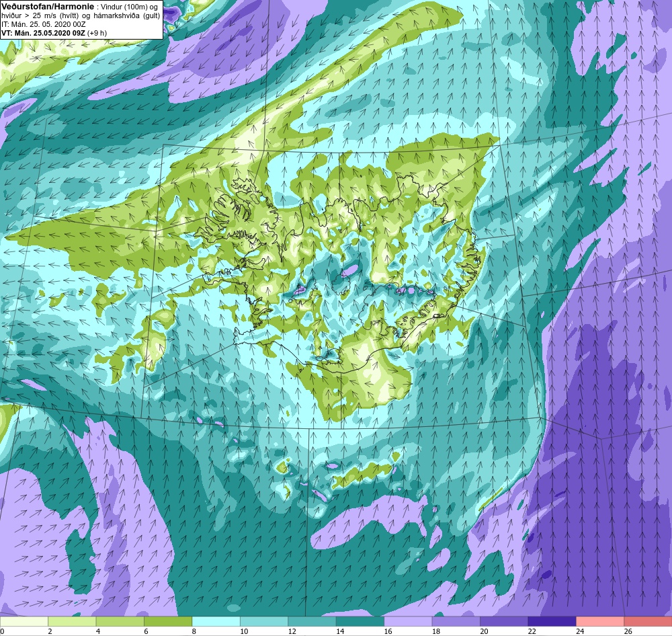Click the "12" scale label
The height and width of the screenshot is (636, 672).
[x=292, y=631]
